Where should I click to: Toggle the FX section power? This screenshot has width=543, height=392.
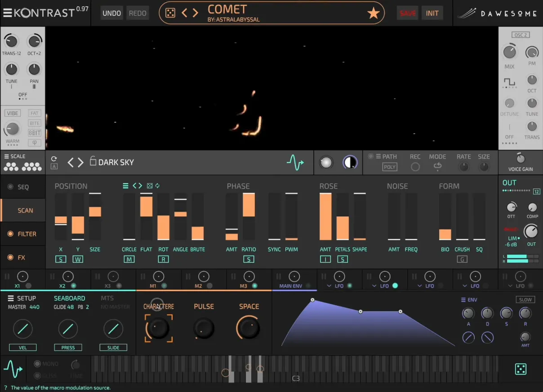(10, 257)
